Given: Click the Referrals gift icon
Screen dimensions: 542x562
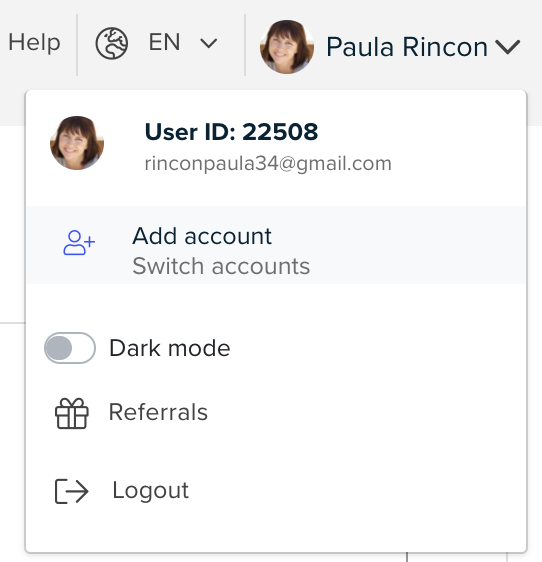Looking at the screenshot, I should (72, 413).
